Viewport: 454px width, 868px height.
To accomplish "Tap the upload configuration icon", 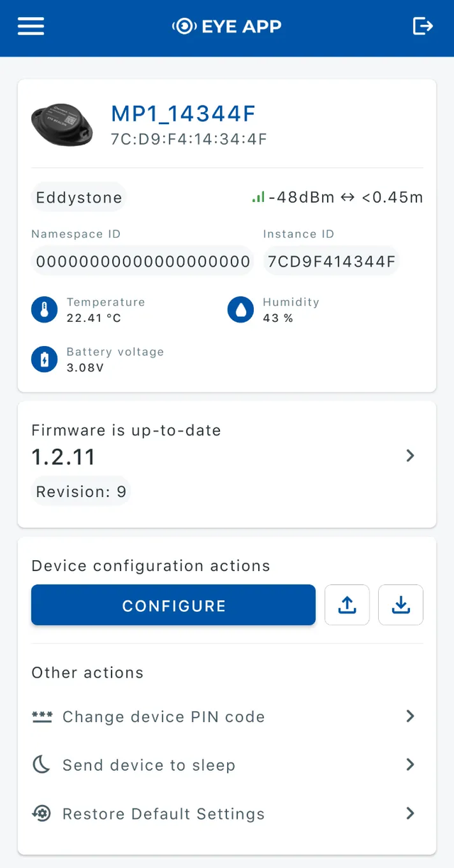I will (x=347, y=605).
